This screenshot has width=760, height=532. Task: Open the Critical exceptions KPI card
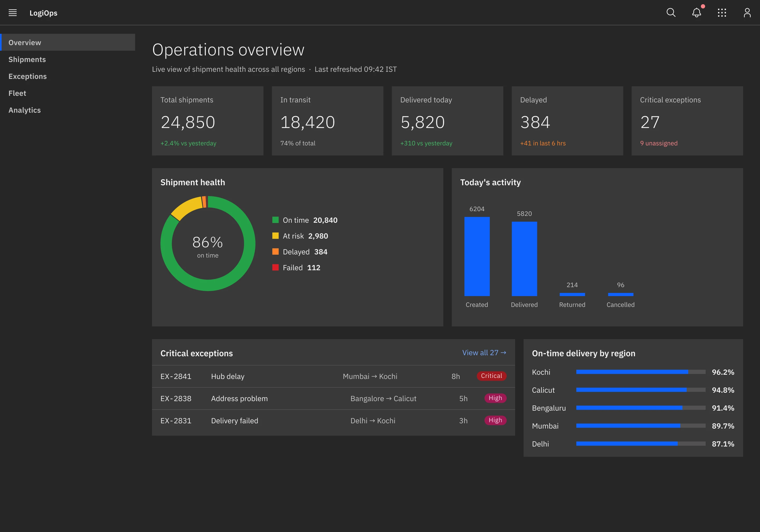click(687, 121)
